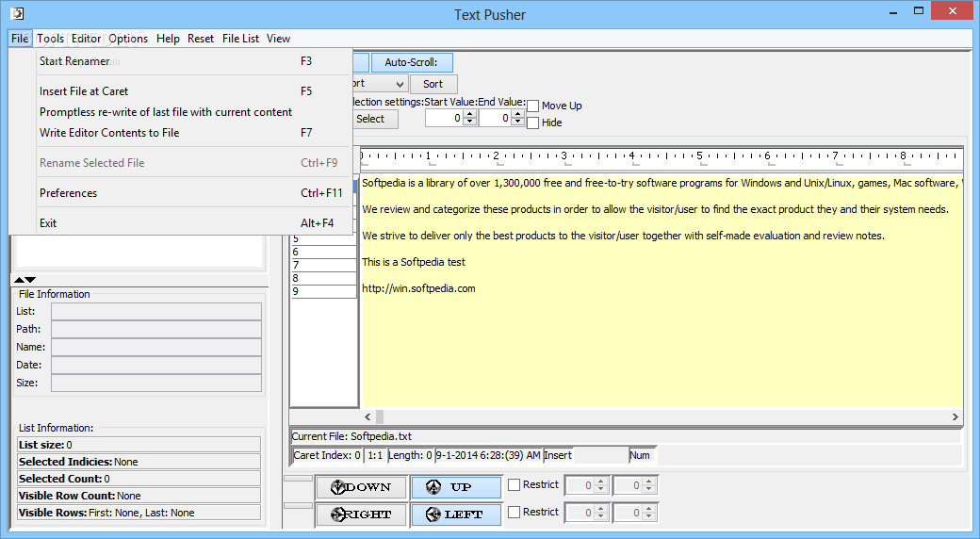Click the '9-1-2014 6:28:(39) AM' status cell
Viewport: 980px width, 539px height.
(488, 455)
